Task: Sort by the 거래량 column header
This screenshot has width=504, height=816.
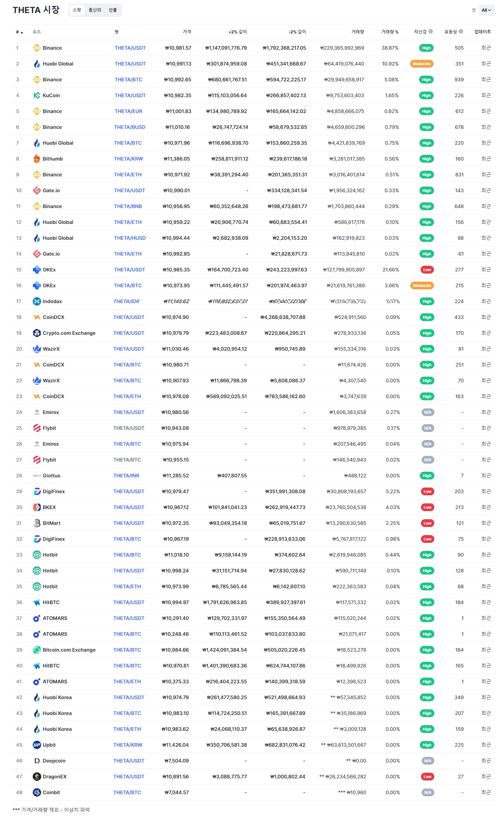Action: (x=358, y=32)
